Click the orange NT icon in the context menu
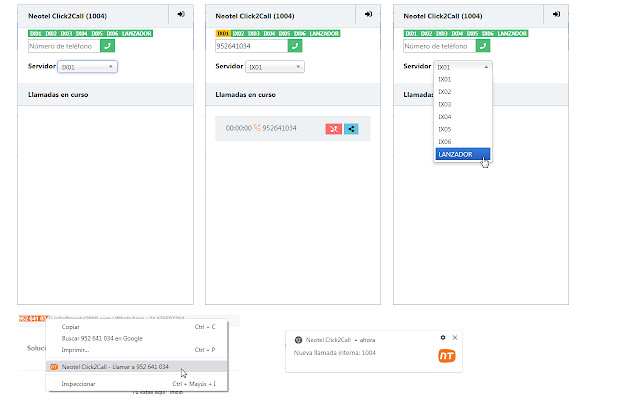 point(54,367)
